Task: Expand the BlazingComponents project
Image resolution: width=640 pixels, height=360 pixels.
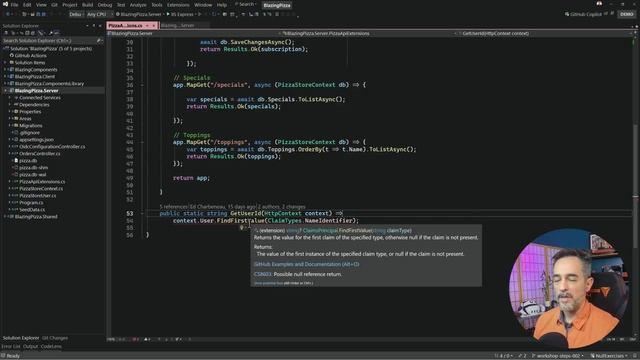Action: coord(5,69)
